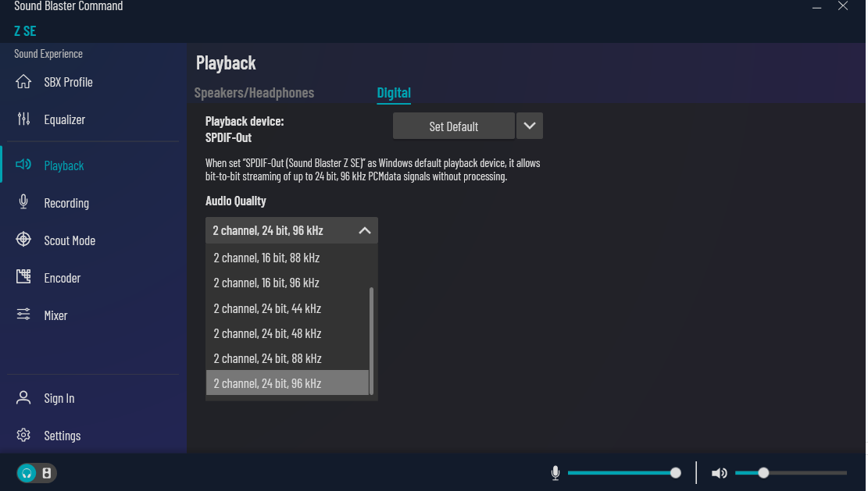Minimize the Sound Blaster Command window
Image resolution: width=868 pixels, height=491 pixels.
coord(816,7)
